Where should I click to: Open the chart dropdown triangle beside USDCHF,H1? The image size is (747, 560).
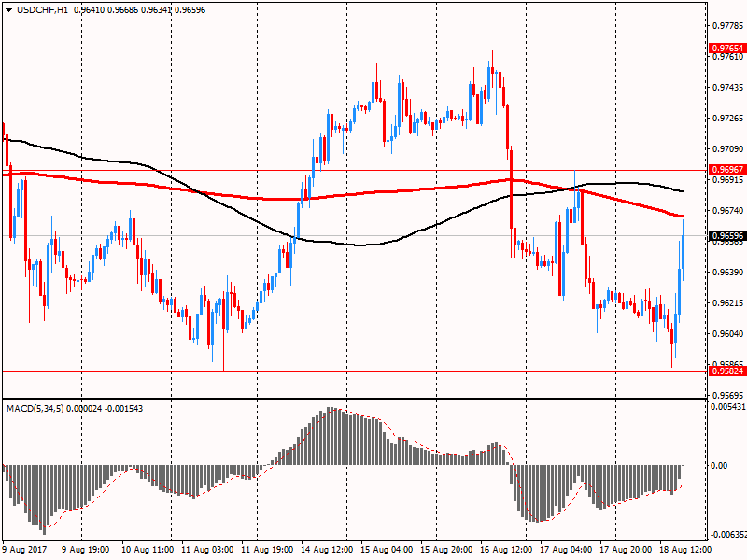9,10
